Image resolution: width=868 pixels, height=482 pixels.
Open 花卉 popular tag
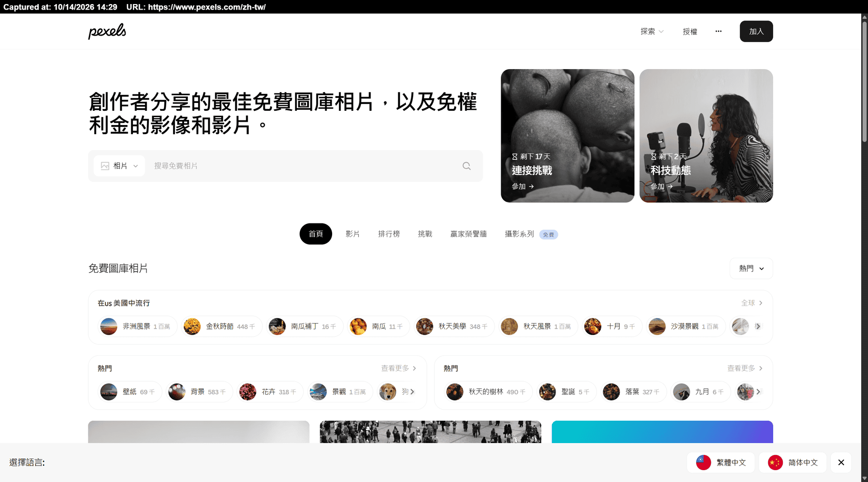click(x=270, y=392)
